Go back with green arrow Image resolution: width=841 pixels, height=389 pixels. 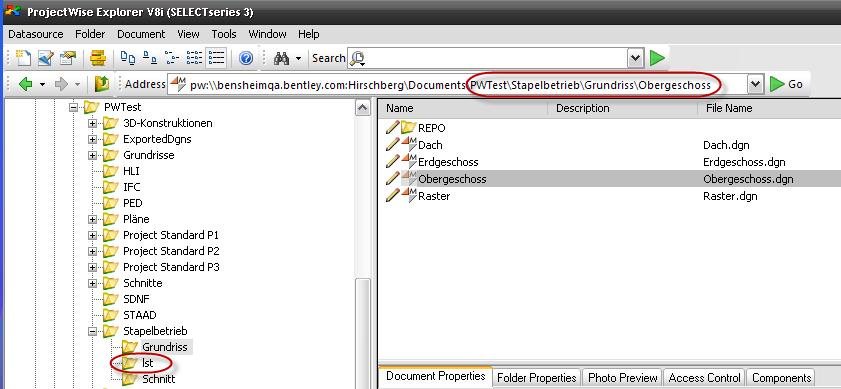point(25,84)
